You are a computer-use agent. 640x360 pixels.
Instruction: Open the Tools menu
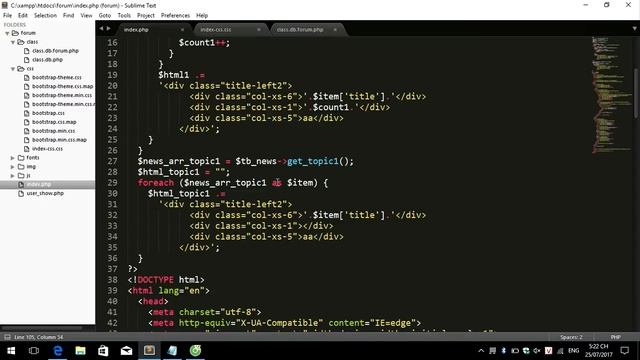click(x=124, y=16)
